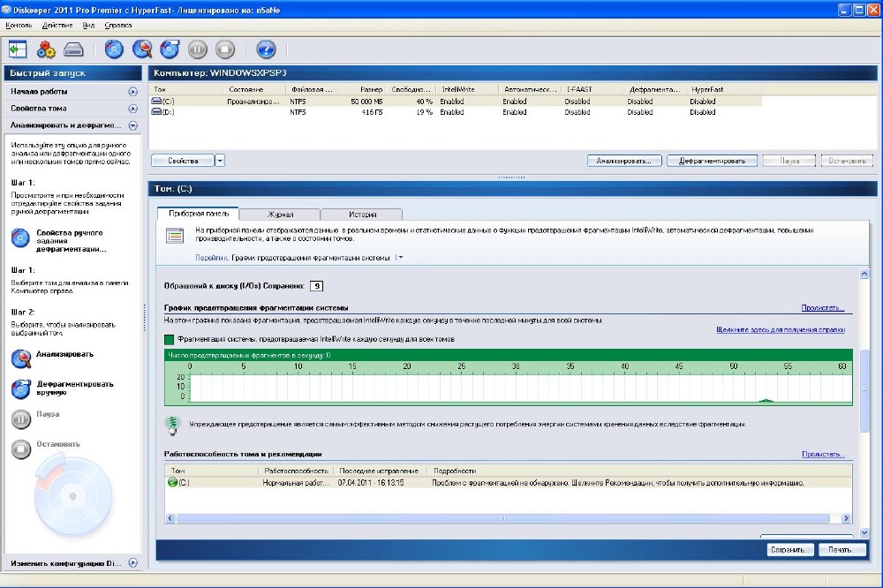
Task: Switch to the 'История' tab
Action: [362, 214]
